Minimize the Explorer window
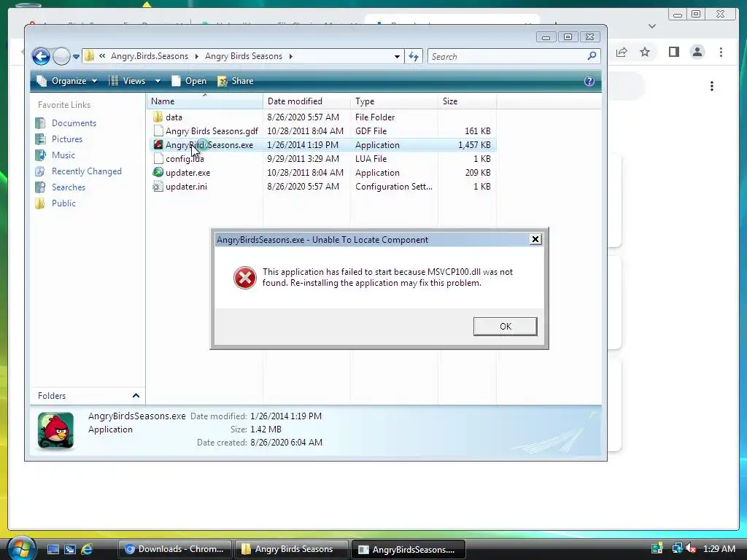Image resolution: width=747 pixels, height=560 pixels. (546, 37)
